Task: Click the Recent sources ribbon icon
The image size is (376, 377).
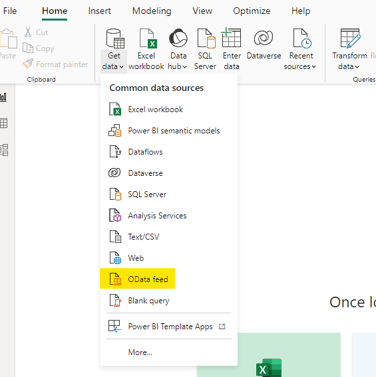Action: point(302,38)
